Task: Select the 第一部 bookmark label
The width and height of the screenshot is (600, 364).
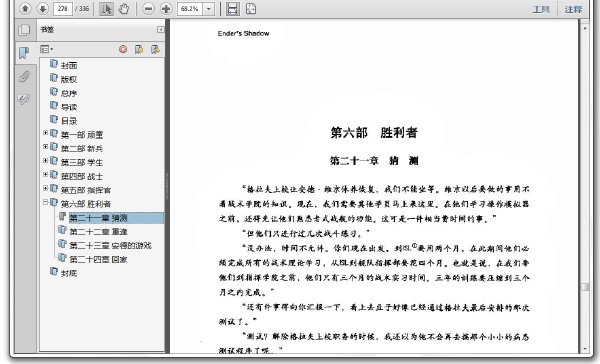Action: (x=82, y=135)
